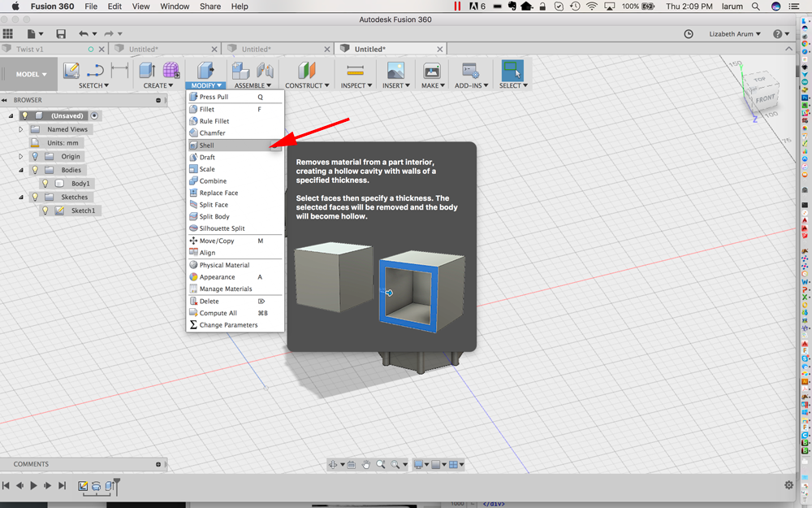Click the New Component icon
812x508 pixels.
point(240,71)
